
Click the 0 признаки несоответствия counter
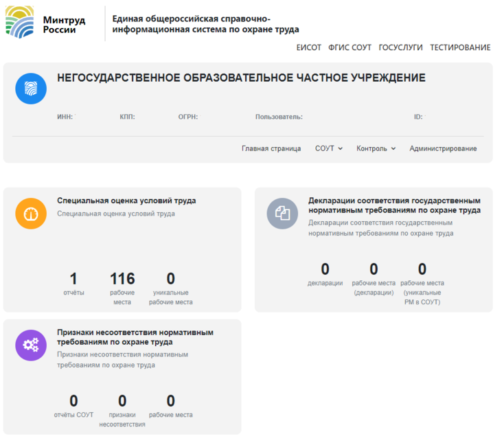(x=122, y=411)
